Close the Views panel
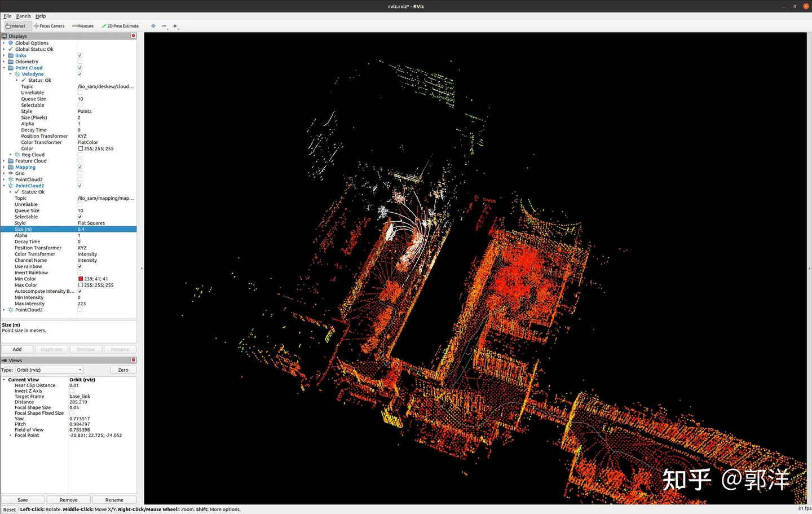This screenshot has width=812, height=514. click(134, 360)
